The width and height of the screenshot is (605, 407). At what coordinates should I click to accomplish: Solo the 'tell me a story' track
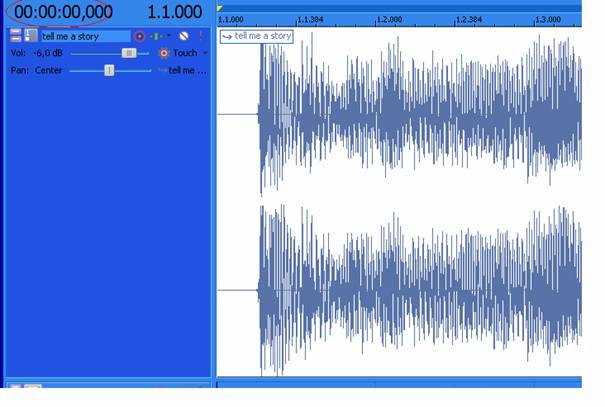200,36
